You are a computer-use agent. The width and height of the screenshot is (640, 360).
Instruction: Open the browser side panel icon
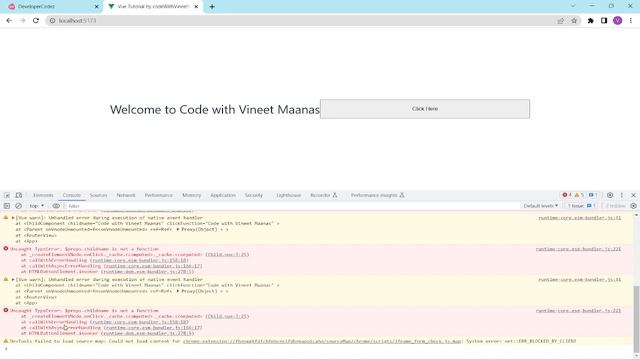pos(604,20)
